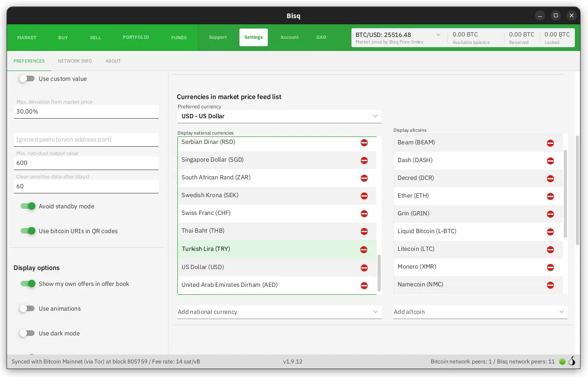
Task: Remove Grin (GRIN) altcoin
Action: pyautogui.click(x=550, y=214)
